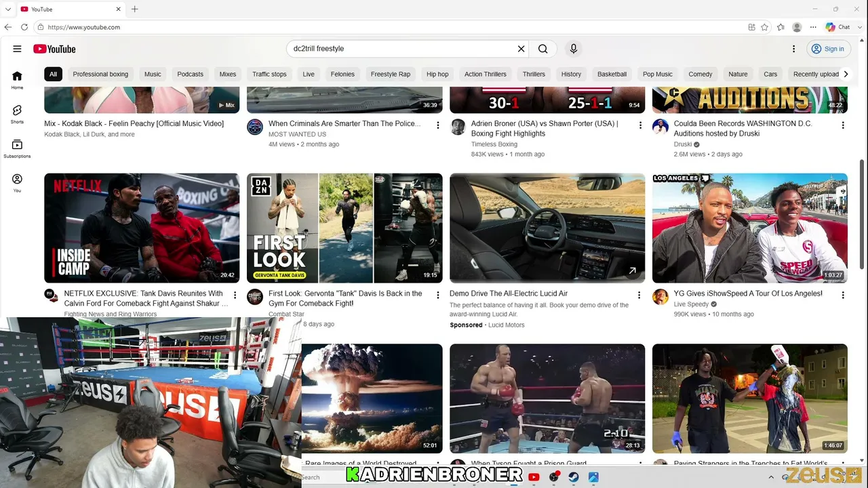This screenshot has width=868, height=488.
Task: Play the First Look DAZN thumbnail
Action: coord(344,228)
